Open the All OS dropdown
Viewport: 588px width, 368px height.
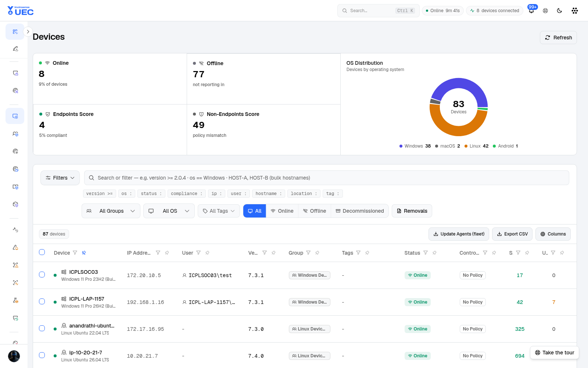coord(169,211)
